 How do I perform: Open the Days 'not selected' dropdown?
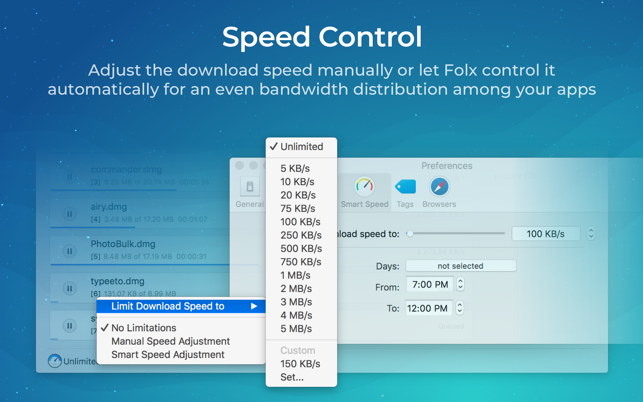coord(461,266)
